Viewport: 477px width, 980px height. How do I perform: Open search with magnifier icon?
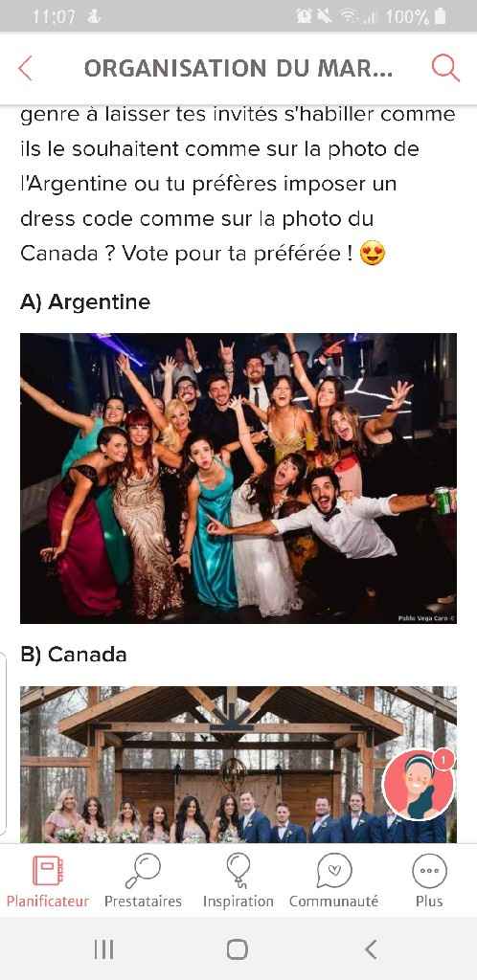click(x=445, y=68)
